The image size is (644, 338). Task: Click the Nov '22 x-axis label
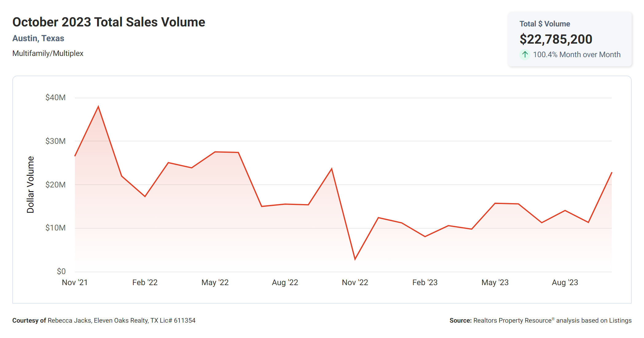[x=355, y=282]
